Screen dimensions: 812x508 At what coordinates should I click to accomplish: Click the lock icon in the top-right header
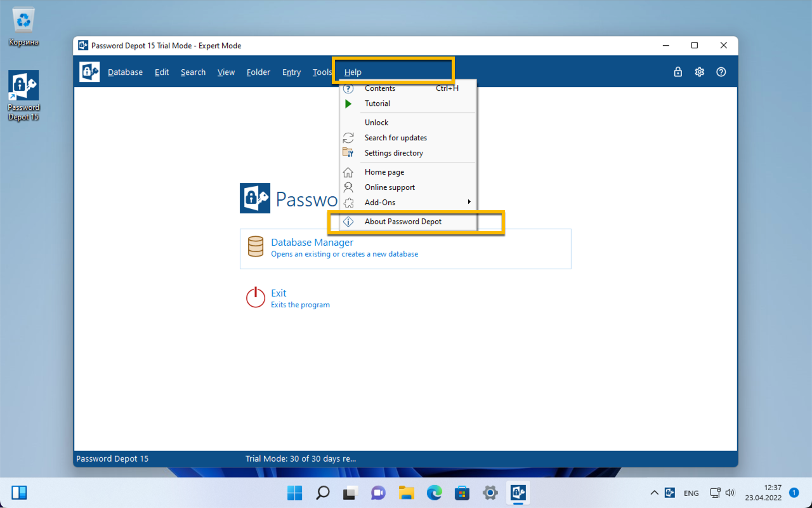click(678, 72)
